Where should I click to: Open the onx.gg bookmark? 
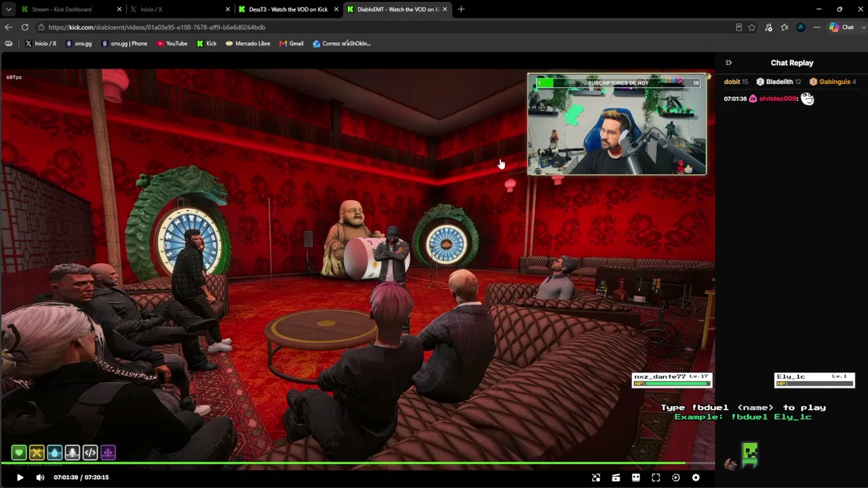79,43
